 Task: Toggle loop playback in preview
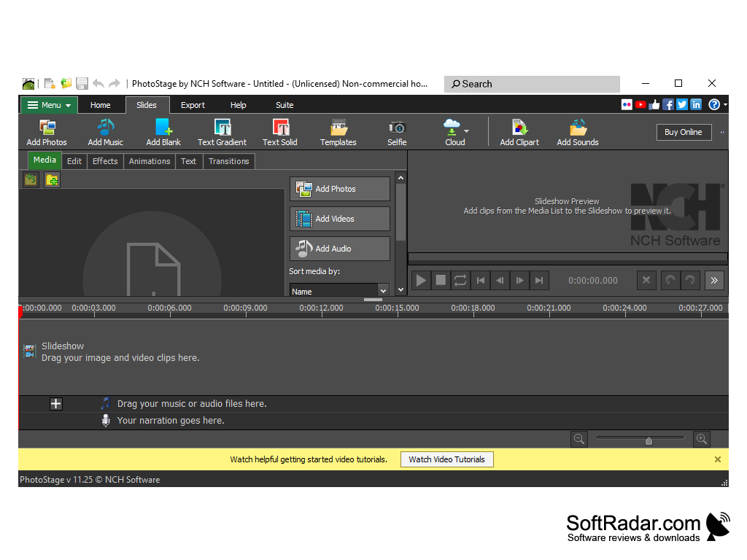[460, 281]
